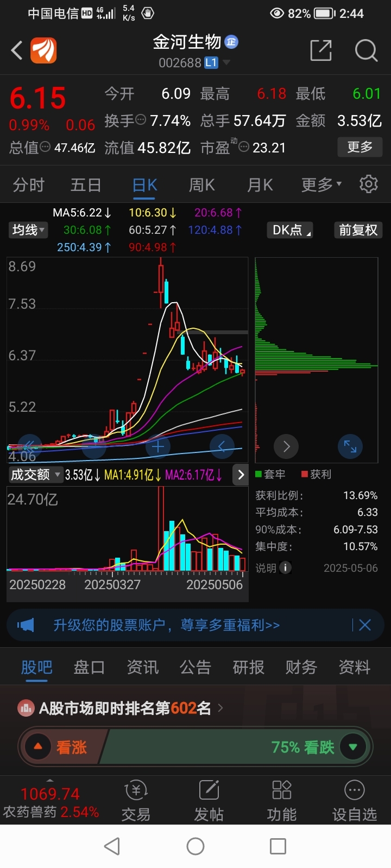The image size is (391, 868).
Task: Expand dropdown arrow next to 002688
Action: coord(226,63)
